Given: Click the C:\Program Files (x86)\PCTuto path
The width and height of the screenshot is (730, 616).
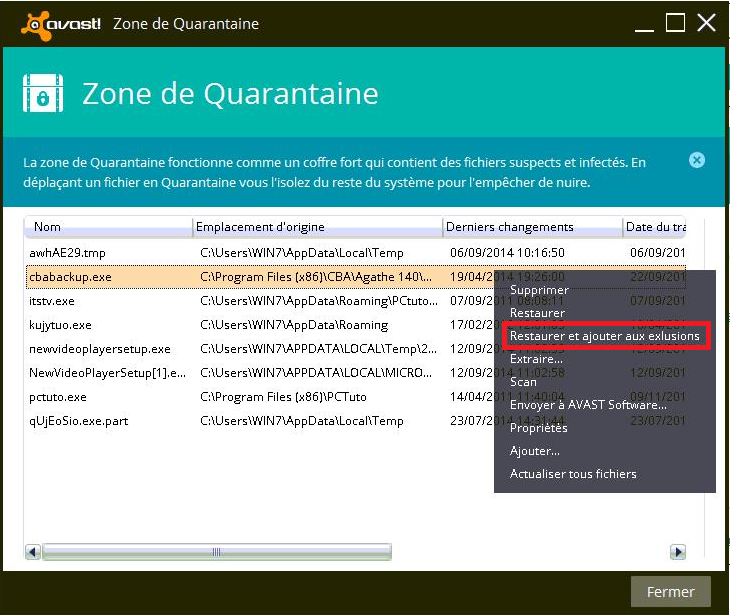Looking at the screenshot, I should (x=283, y=397).
